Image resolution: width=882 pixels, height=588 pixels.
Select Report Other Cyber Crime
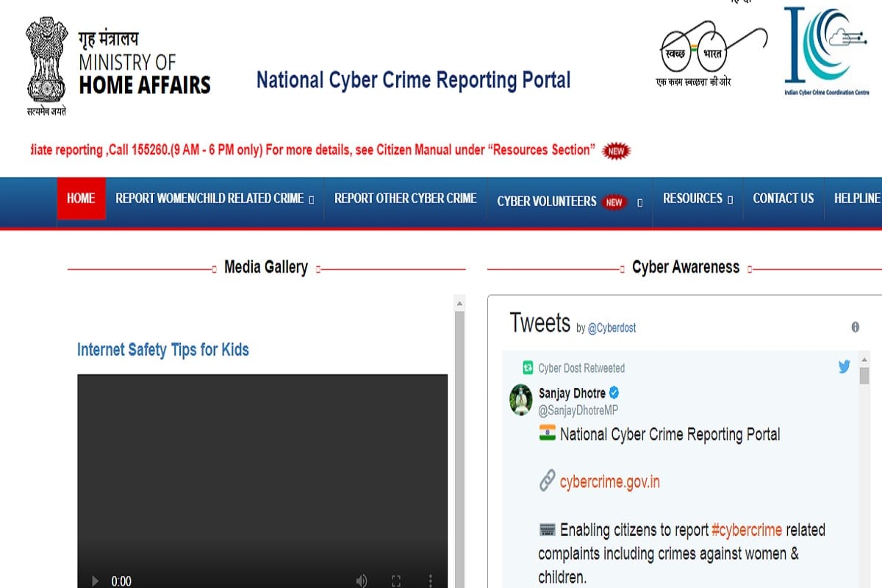[x=406, y=198]
